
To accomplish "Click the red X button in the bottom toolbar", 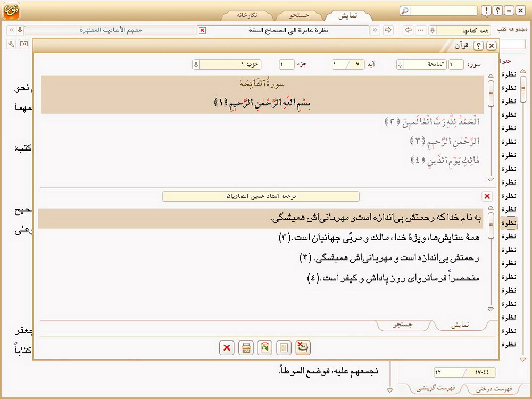I will [227, 348].
